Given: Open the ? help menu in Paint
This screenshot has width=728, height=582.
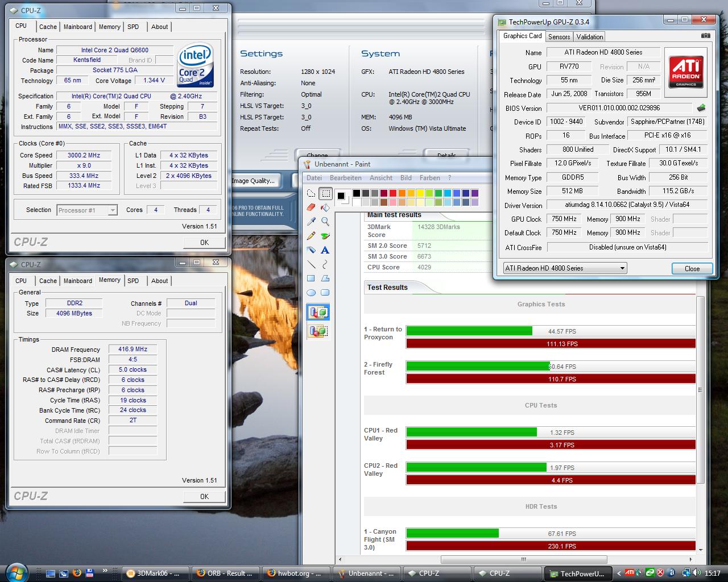Looking at the screenshot, I should pos(449,177).
